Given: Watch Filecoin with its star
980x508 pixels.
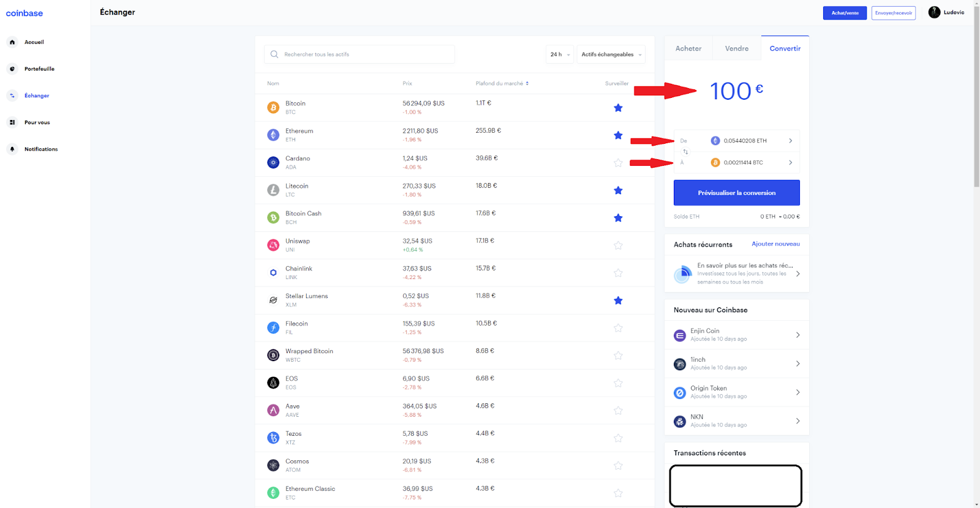Looking at the screenshot, I should 618,328.
